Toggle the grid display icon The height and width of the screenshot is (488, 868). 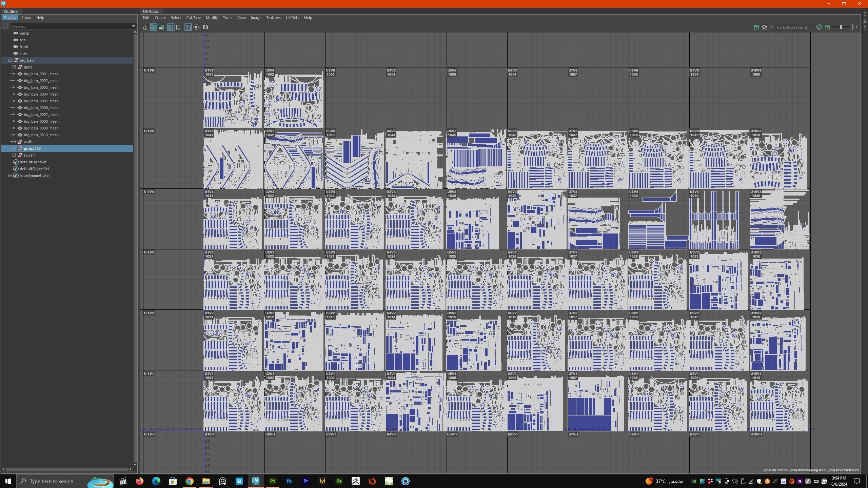188,27
